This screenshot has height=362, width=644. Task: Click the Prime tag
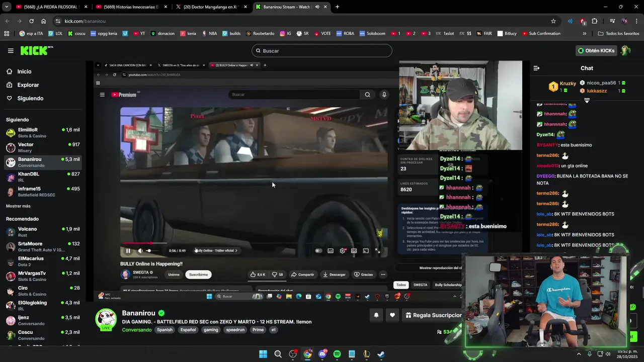point(258,330)
